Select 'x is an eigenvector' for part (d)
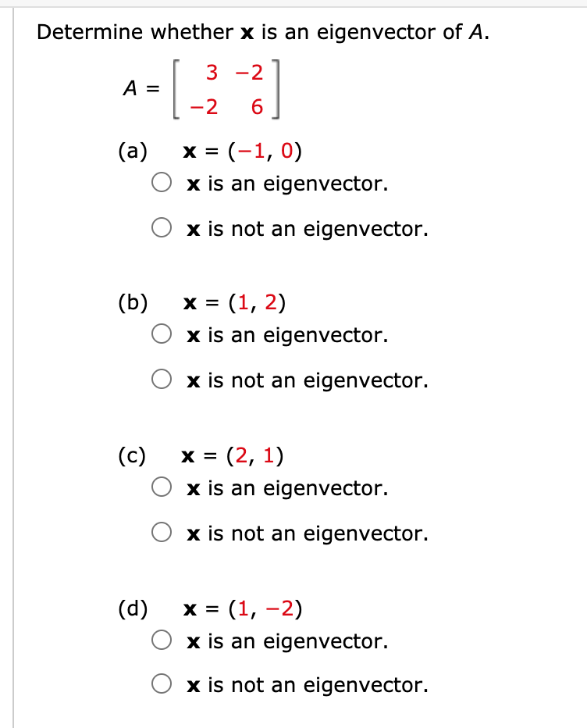Screen dimensions: 587x728 [x=162, y=640]
